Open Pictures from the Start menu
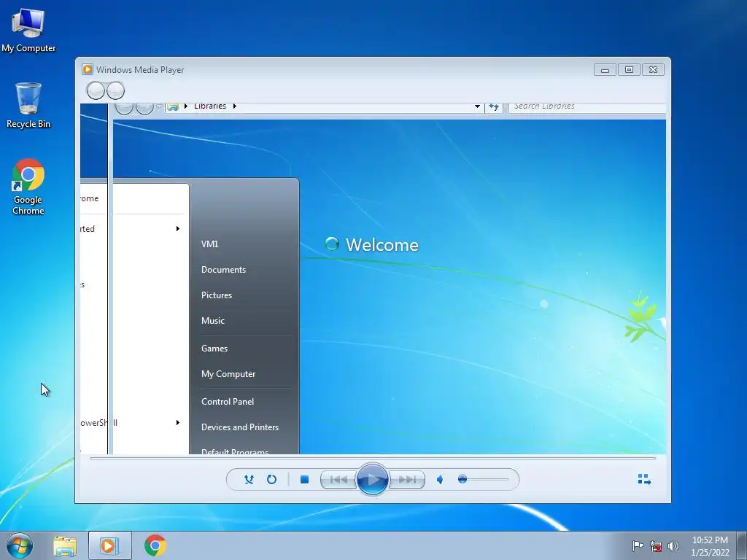Screen dimensions: 747x560 click(x=217, y=295)
